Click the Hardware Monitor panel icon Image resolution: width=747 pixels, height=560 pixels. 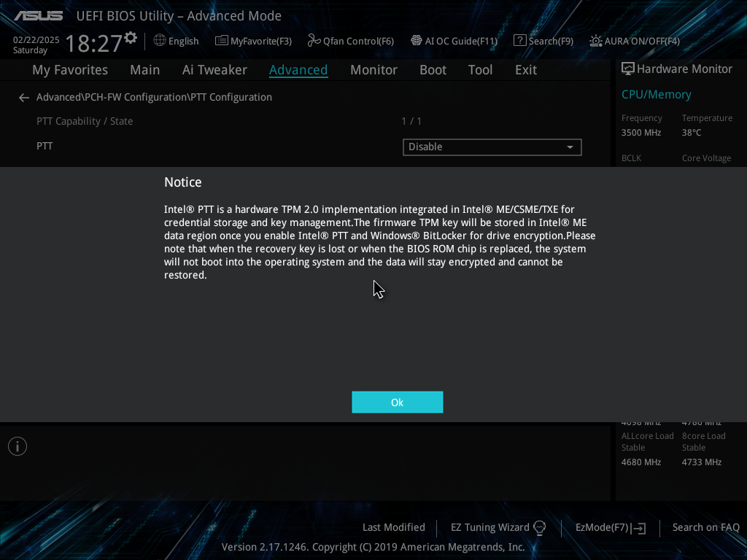pyautogui.click(x=628, y=69)
